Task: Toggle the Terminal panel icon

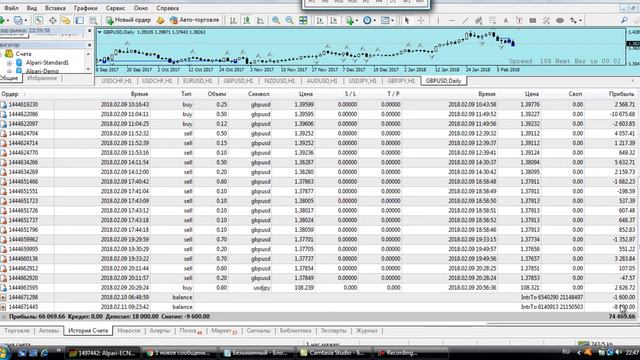Action: coord(80,20)
